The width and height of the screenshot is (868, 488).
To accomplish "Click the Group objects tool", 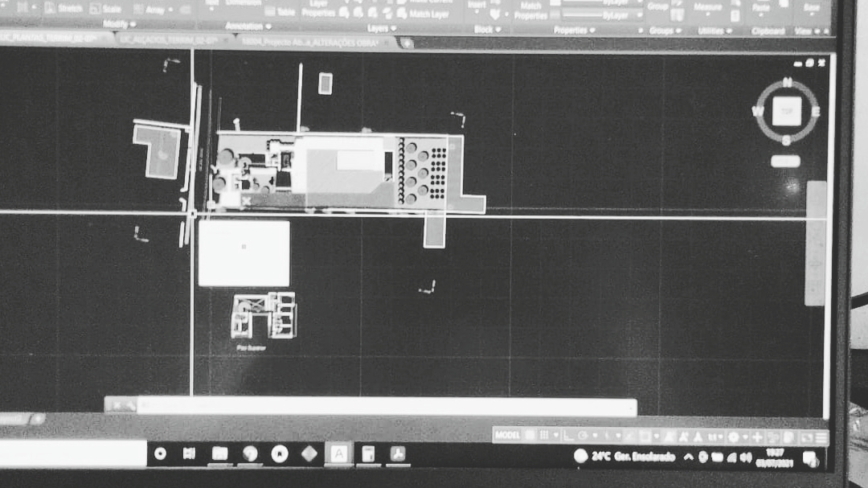I will pyautogui.click(x=657, y=6).
